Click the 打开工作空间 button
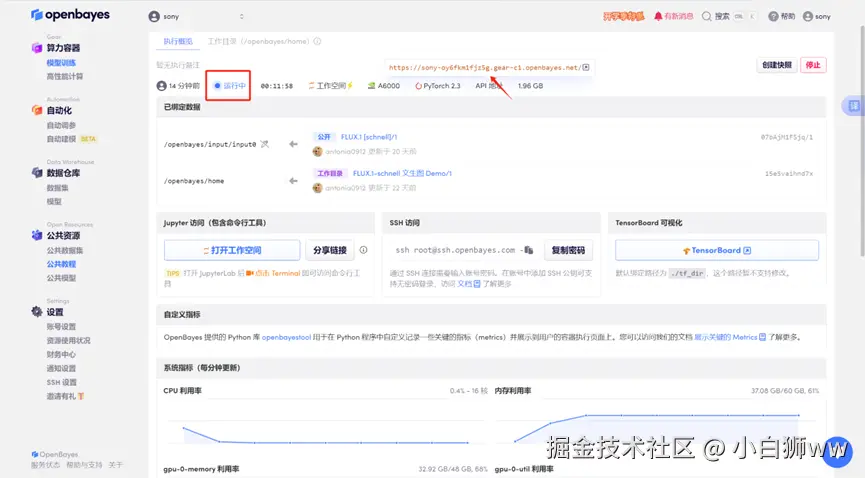This screenshot has height=478, width=865. (232, 250)
